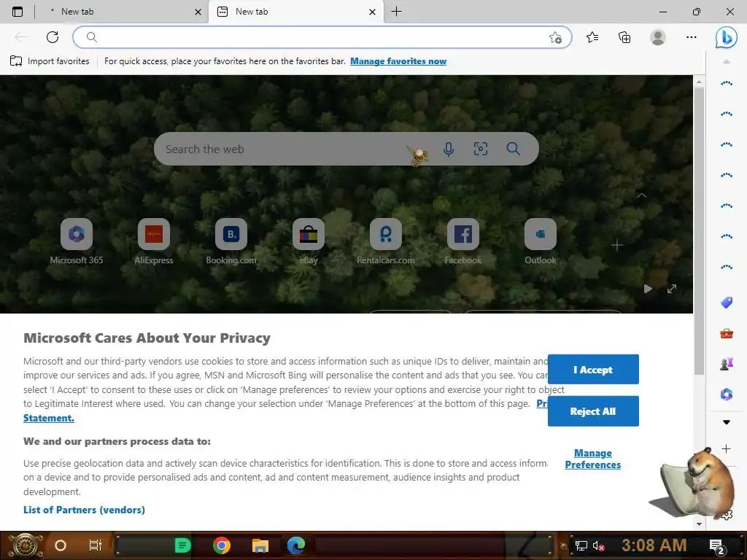Open the Settings and more ellipsis menu
This screenshot has width=747, height=560.
[692, 37]
